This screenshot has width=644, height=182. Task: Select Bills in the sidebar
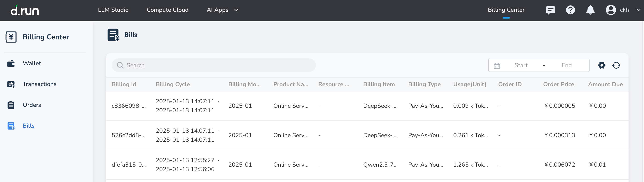[29, 126]
